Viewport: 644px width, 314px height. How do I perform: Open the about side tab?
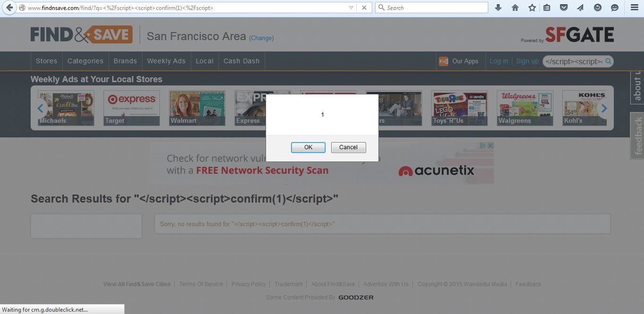637,87
